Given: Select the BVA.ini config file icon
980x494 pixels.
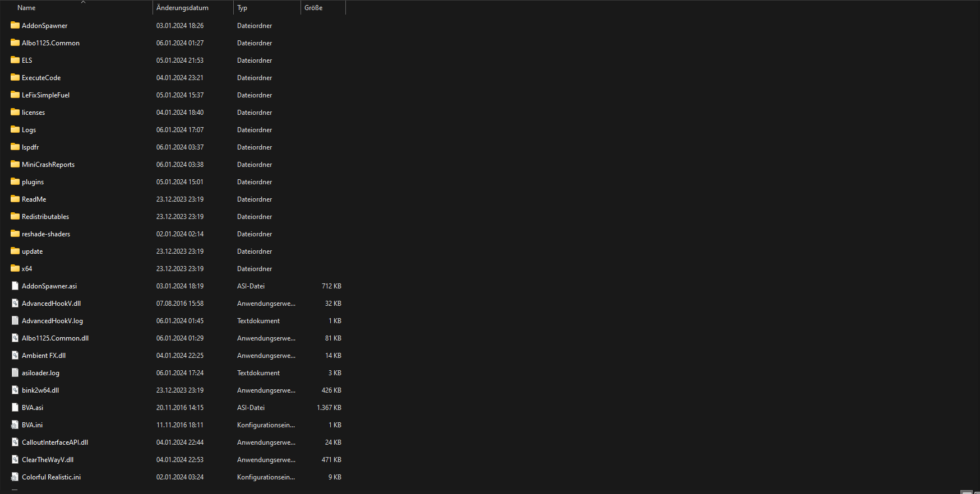Looking at the screenshot, I should (15, 425).
